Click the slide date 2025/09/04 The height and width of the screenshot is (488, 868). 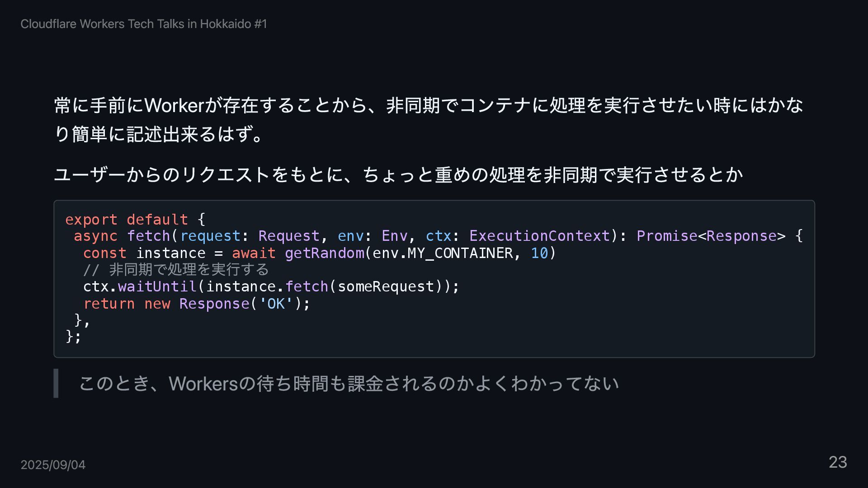click(53, 465)
